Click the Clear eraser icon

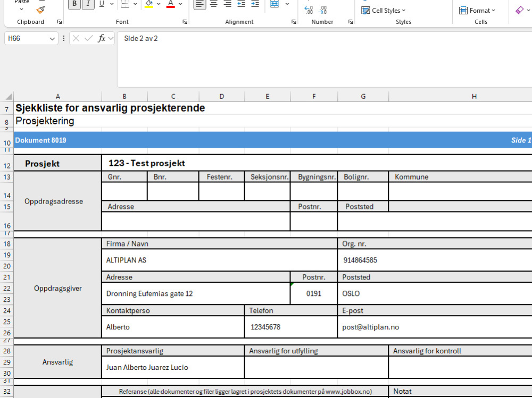(519, 11)
